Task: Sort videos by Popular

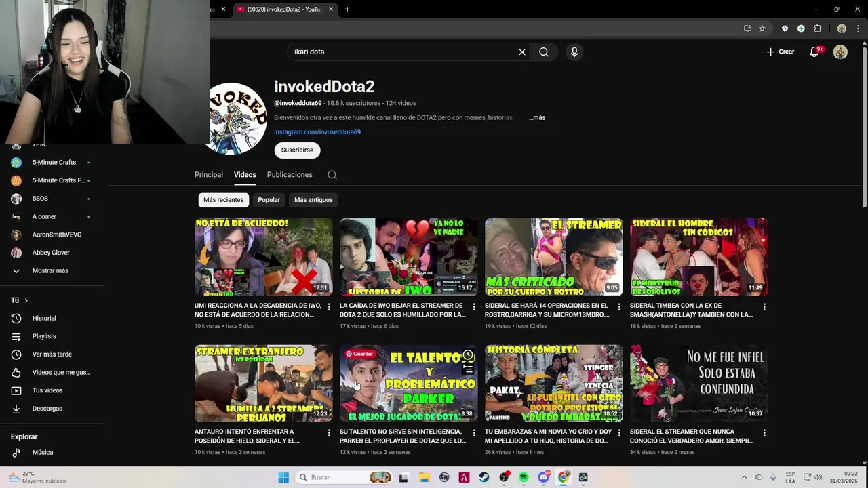Action: [269, 200]
